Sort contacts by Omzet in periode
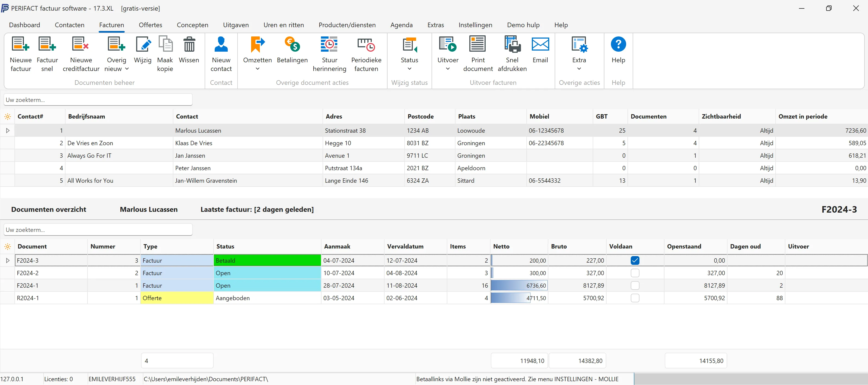The height and width of the screenshot is (385, 868). [x=821, y=117]
